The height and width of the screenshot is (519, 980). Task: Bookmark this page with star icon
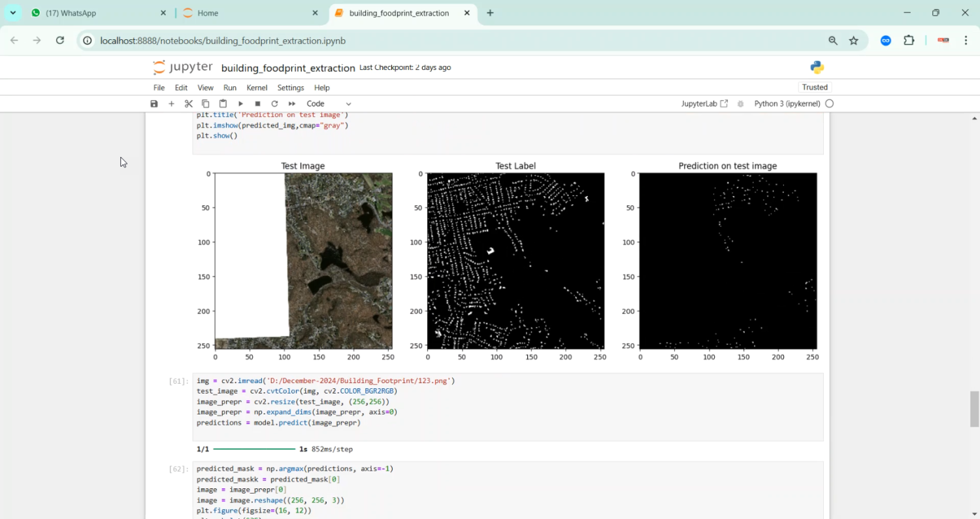853,41
